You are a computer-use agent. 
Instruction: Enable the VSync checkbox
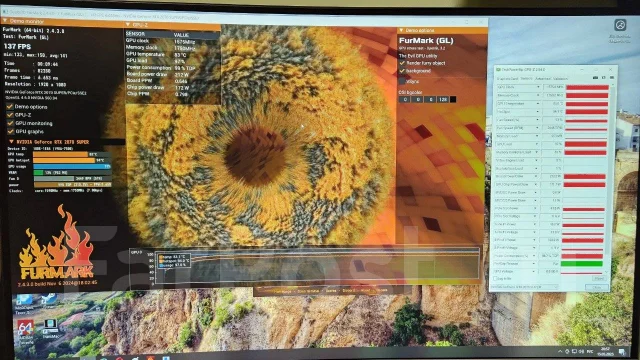coord(402,81)
